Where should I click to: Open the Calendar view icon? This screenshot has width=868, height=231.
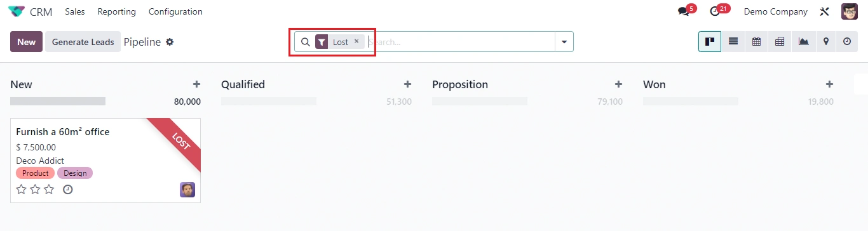756,42
